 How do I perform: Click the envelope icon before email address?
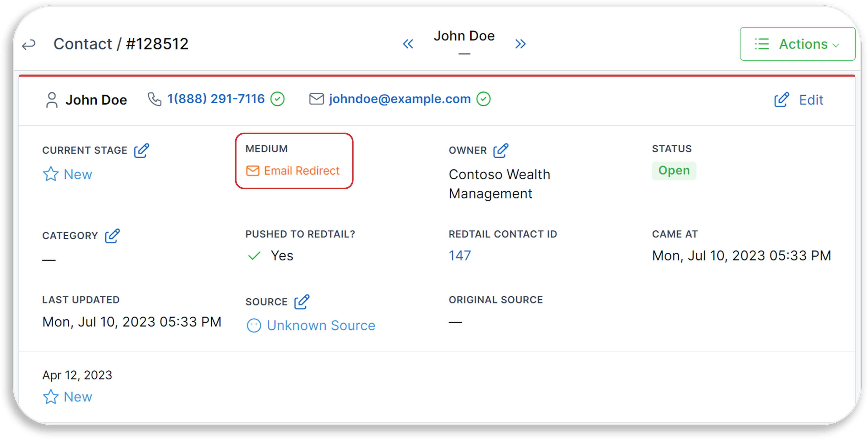point(316,99)
